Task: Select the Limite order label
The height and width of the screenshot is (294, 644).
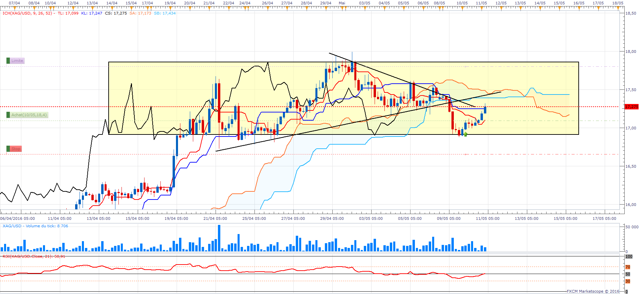Action: click(x=17, y=61)
